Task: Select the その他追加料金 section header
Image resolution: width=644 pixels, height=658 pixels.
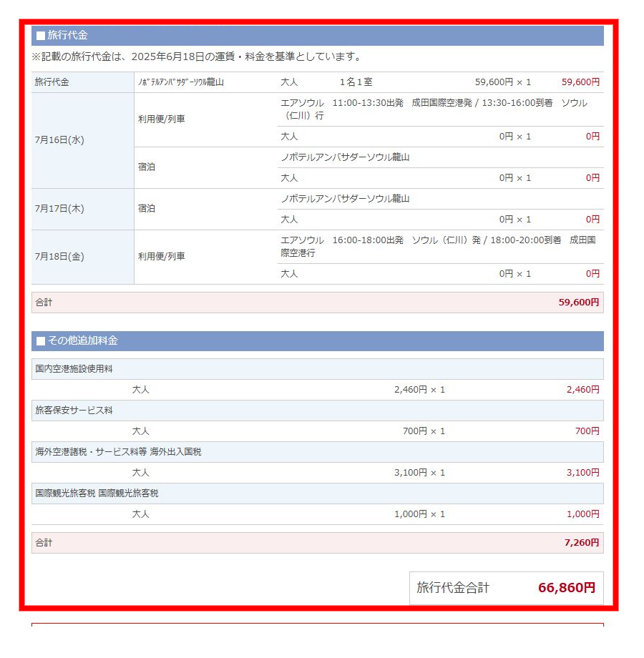Action: click(x=318, y=340)
